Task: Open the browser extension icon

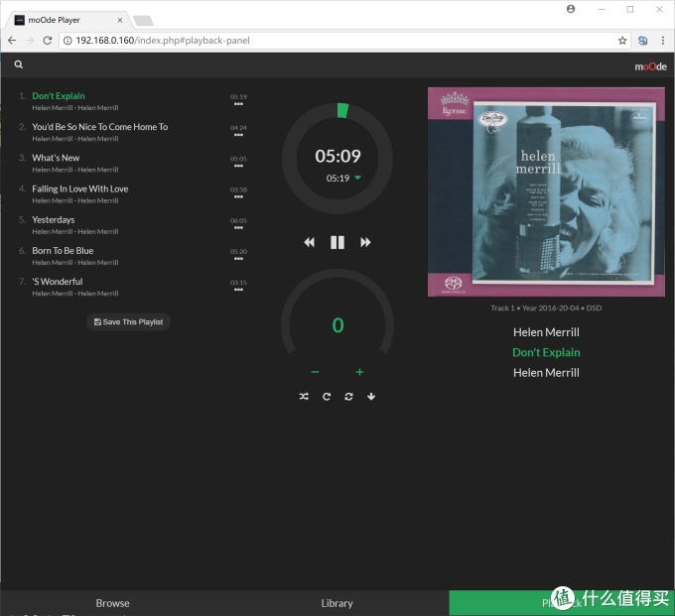Action: [x=642, y=41]
